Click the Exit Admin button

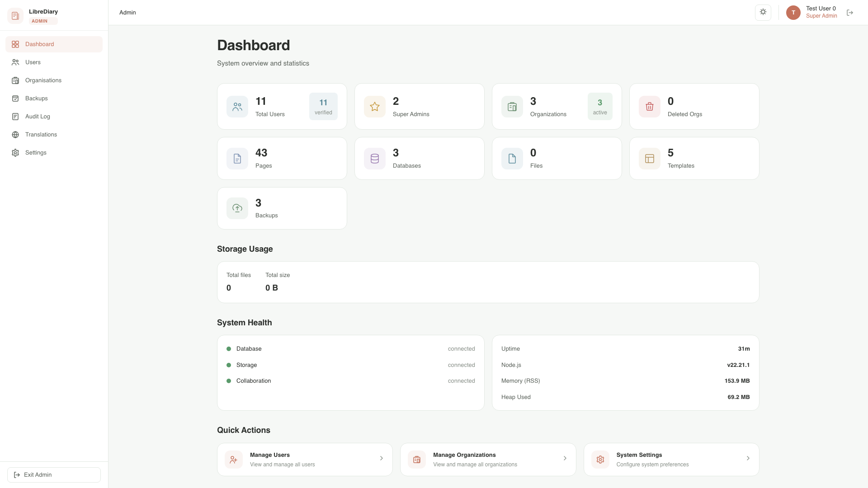click(x=54, y=474)
